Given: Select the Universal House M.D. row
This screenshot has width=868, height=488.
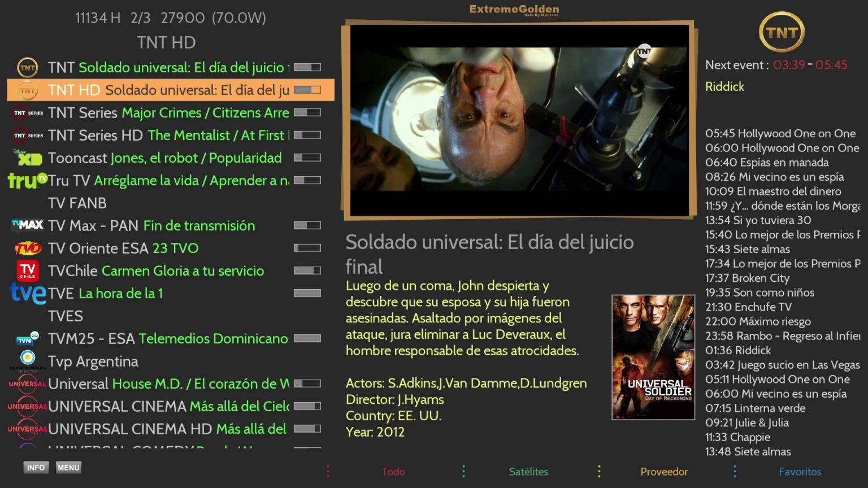Looking at the screenshot, I should [170, 384].
